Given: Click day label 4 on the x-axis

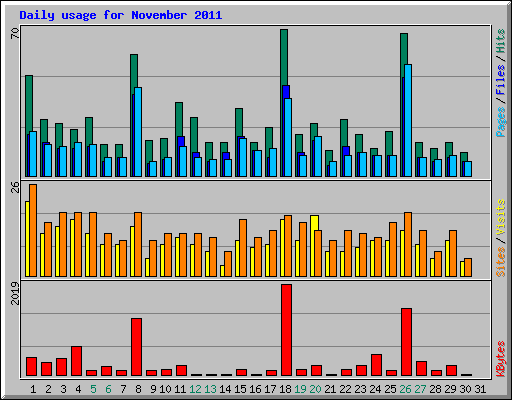Looking at the screenshot, I should (78, 389).
